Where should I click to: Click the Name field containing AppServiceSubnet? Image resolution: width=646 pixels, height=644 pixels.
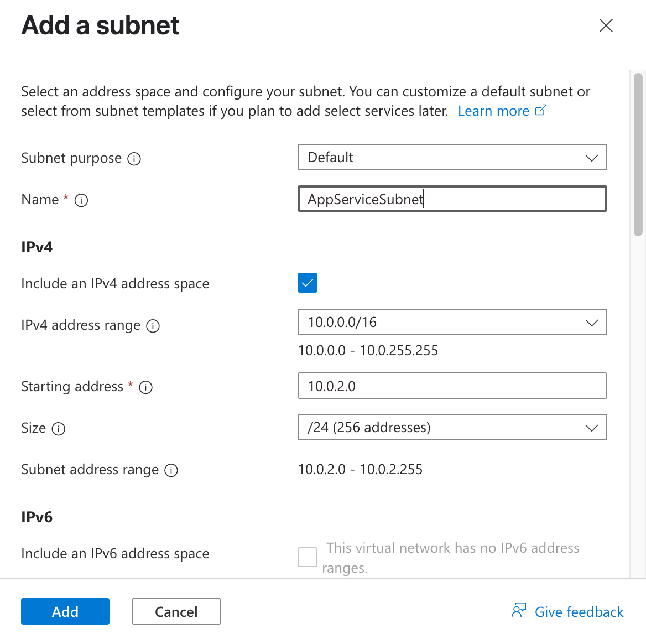point(452,199)
